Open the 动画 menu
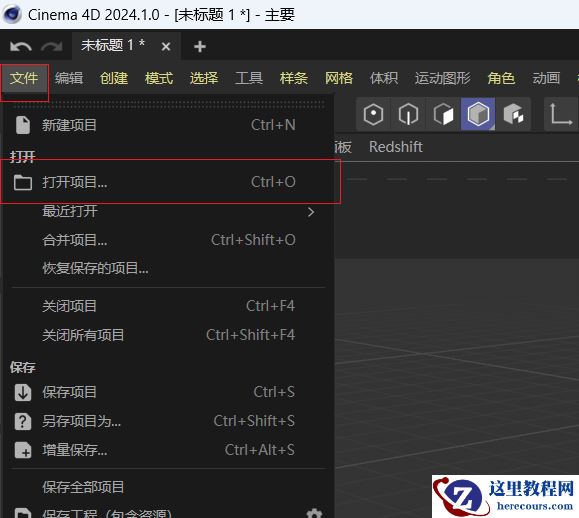The height and width of the screenshot is (518, 579). 546,78
